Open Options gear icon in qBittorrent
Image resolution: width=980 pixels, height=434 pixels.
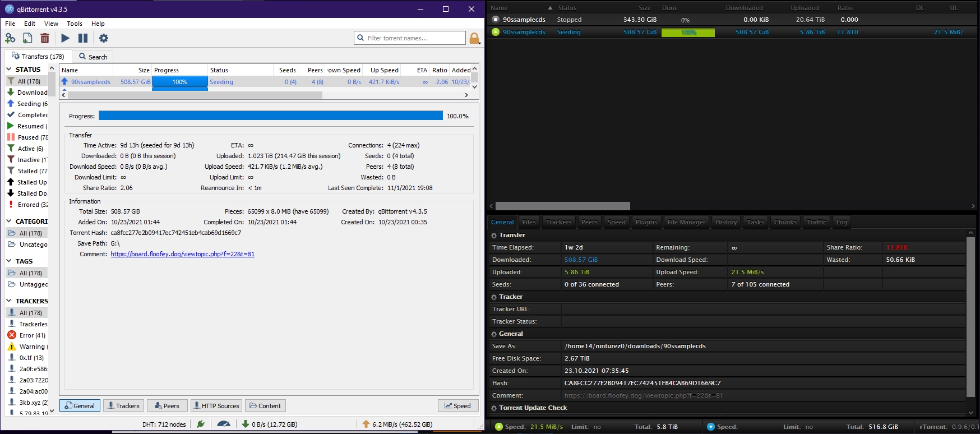coord(104,38)
